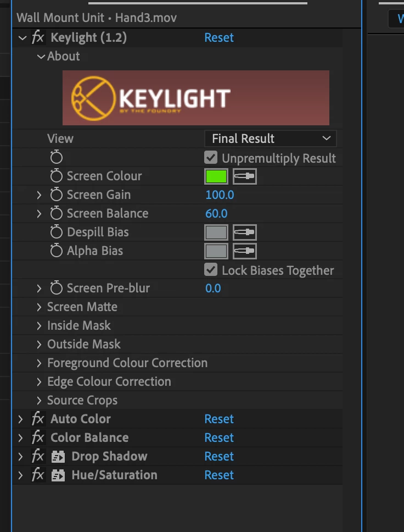Open the green Screen Colour swatch
This screenshot has height=532, width=404.
pos(216,176)
